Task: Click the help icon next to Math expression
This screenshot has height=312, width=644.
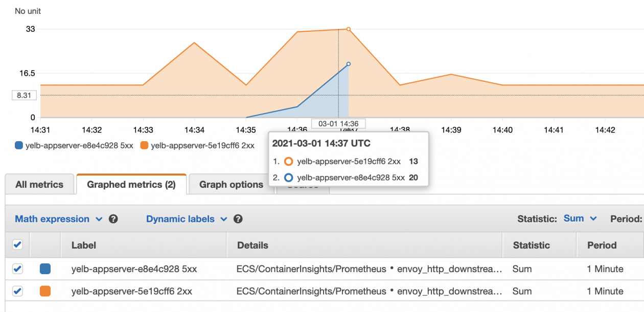Action: (x=113, y=219)
